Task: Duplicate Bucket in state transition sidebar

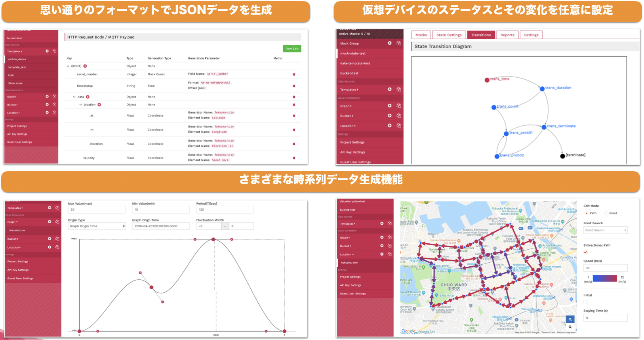Action: (399, 116)
